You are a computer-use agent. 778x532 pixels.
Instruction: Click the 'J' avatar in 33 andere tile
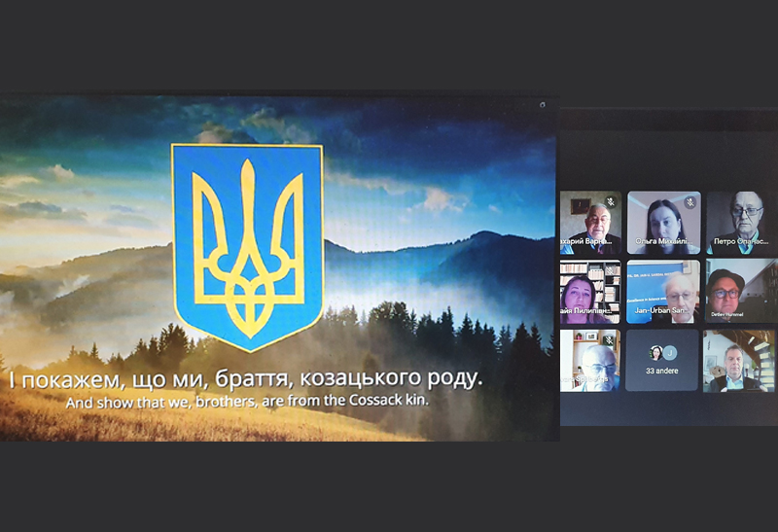670,353
